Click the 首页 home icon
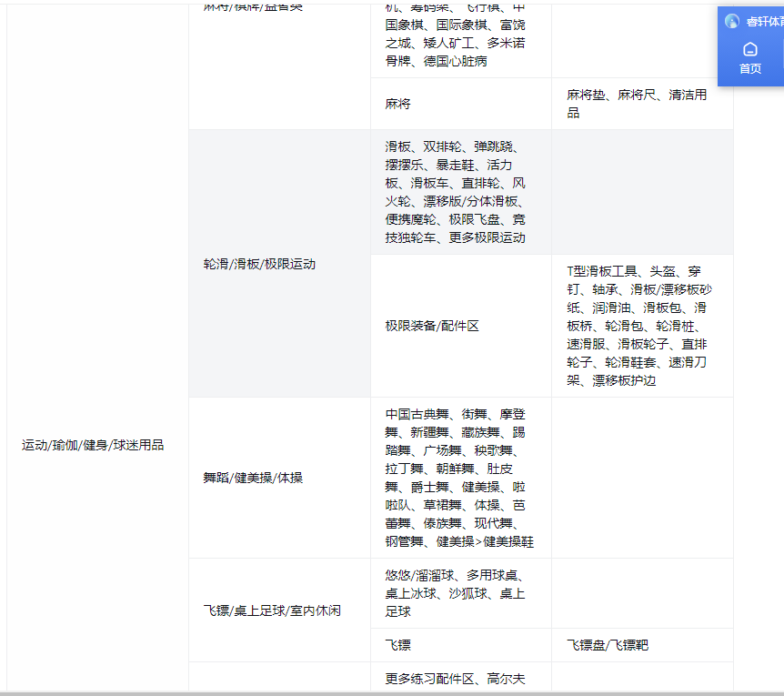 pyautogui.click(x=749, y=49)
